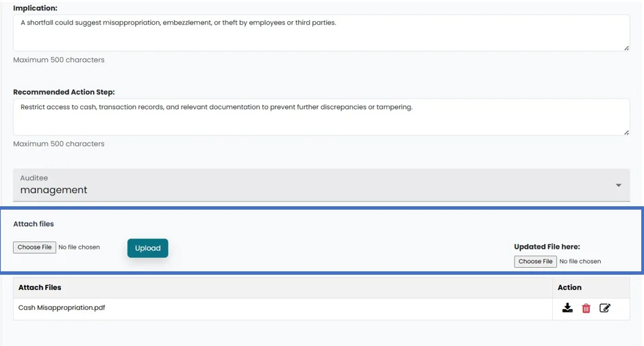Download the Cash Misappropriation.pdf attachment
The height and width of the screenshot is (346, 644).
coord(567,308)
